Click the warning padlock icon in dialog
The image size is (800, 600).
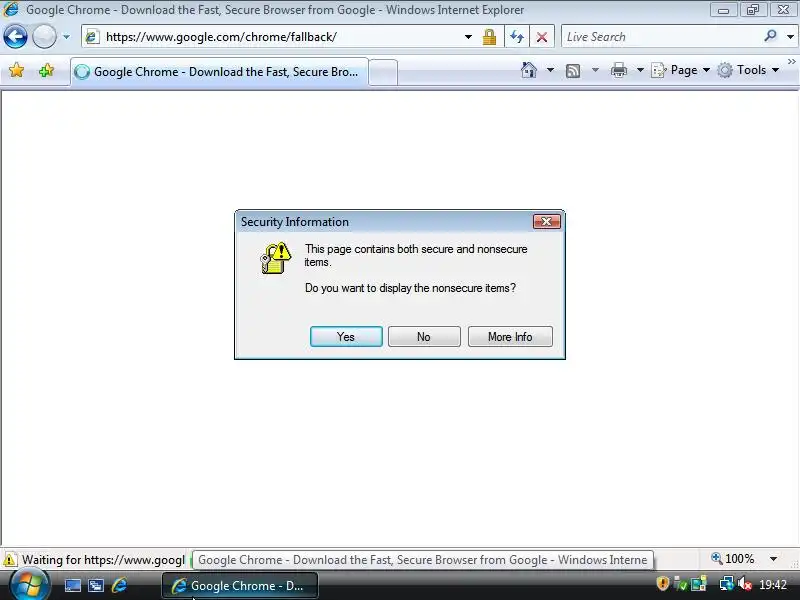point(276,258)
